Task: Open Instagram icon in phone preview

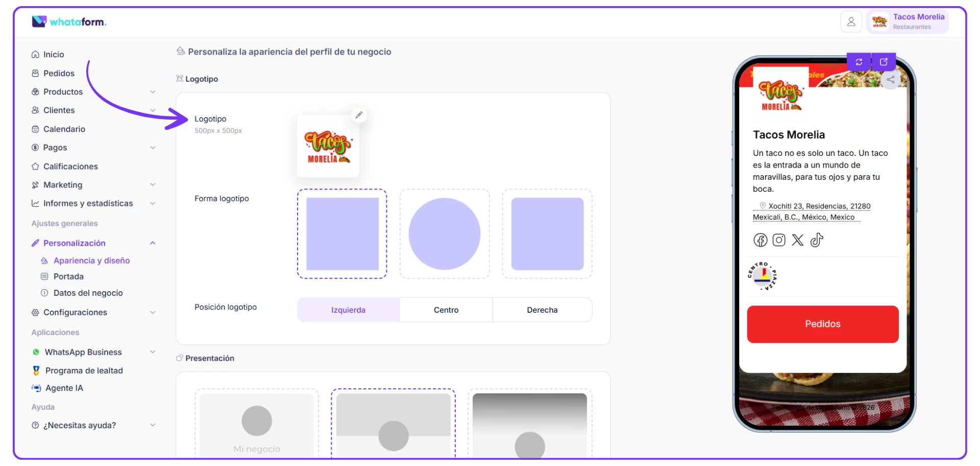Action: pyautogui.click(x=779, y=240)
